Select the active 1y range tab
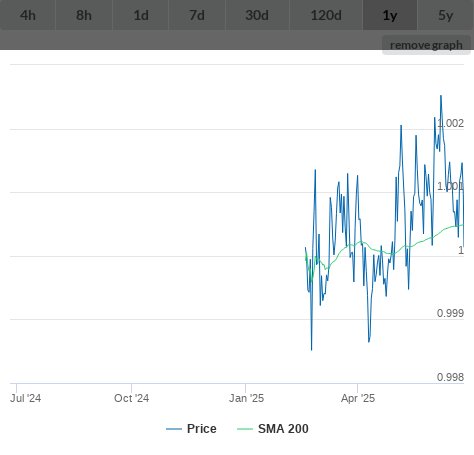474x455 pixels. pos(390,15)
